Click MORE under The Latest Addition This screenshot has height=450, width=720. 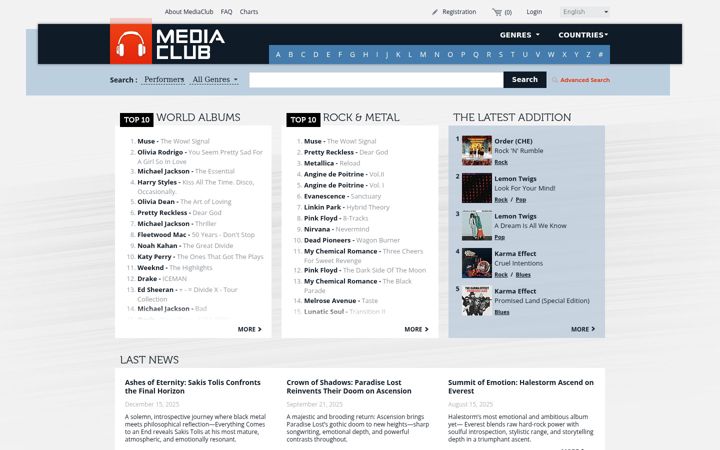(583, 329)
